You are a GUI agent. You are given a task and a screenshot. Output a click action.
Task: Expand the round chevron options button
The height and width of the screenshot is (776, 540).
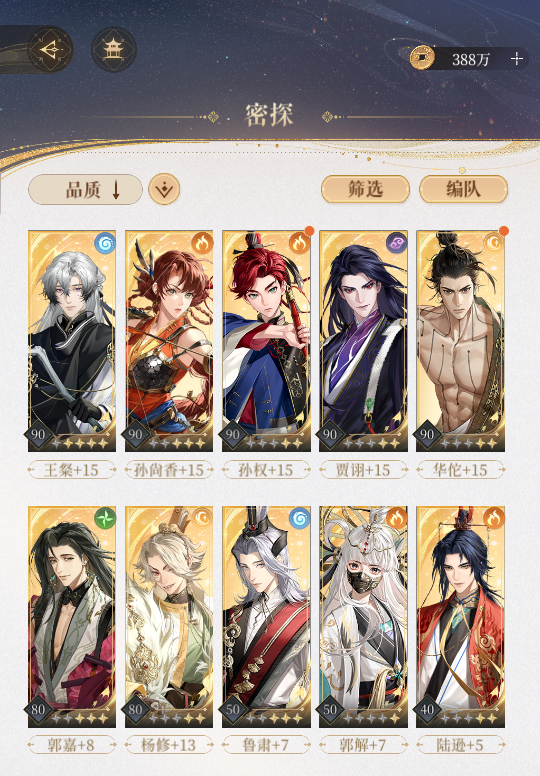[164, 189]
